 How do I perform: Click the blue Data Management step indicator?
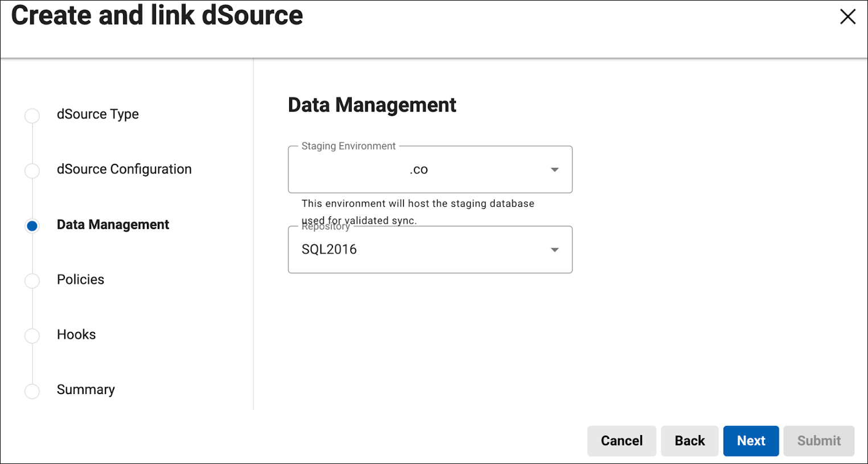click(x=32, y=226)
